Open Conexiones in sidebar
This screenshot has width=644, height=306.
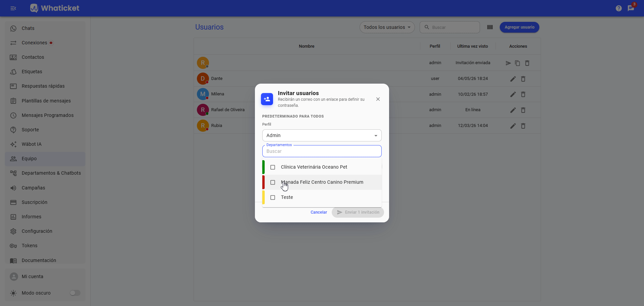coord(45,43)
